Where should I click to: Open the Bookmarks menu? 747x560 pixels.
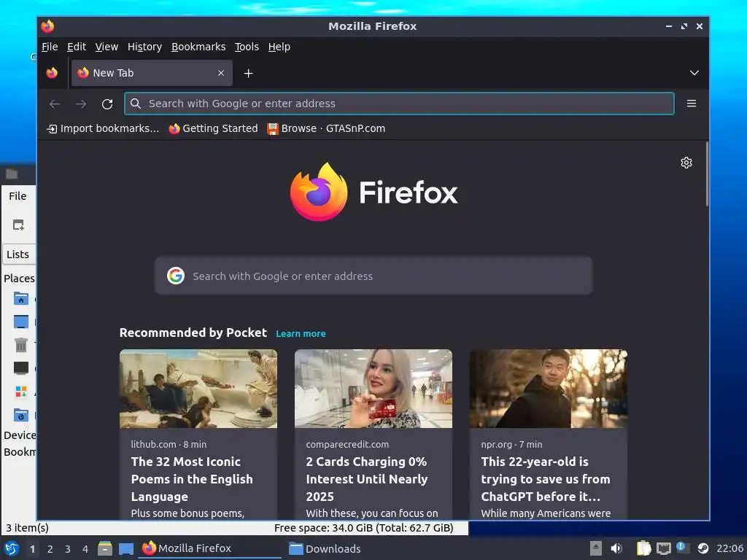pos(198,47)
